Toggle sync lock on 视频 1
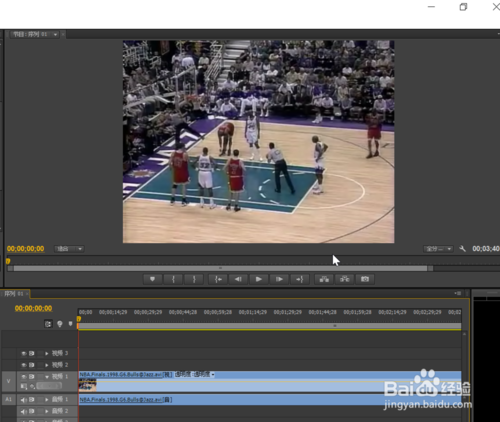Screen dimensions: 500x422 pos(32,377)
